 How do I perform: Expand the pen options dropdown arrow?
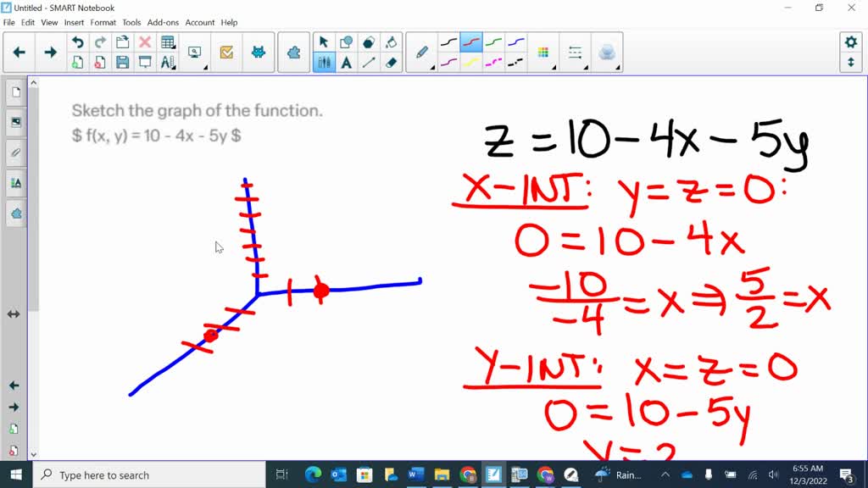pos(433,67)
